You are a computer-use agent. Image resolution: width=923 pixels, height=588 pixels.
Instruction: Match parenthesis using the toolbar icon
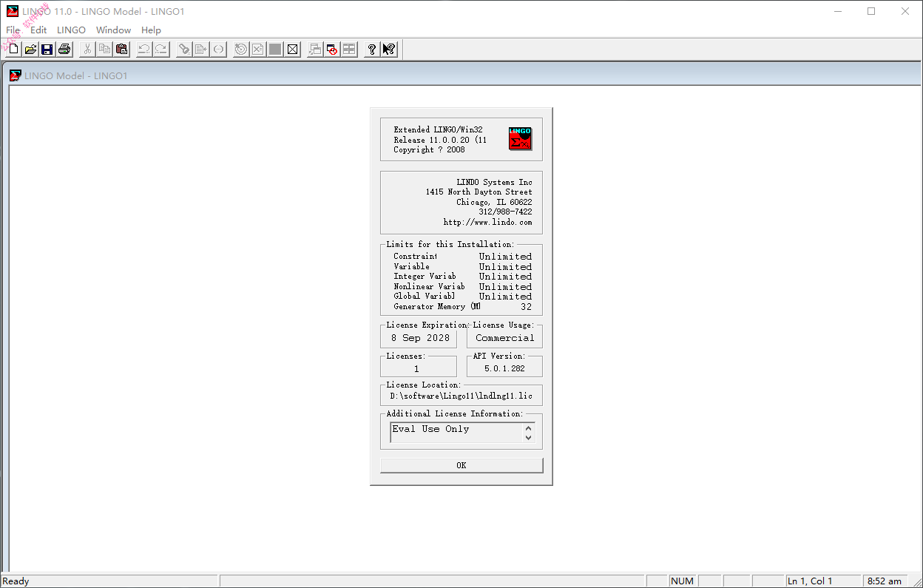(x=218, y=50)
